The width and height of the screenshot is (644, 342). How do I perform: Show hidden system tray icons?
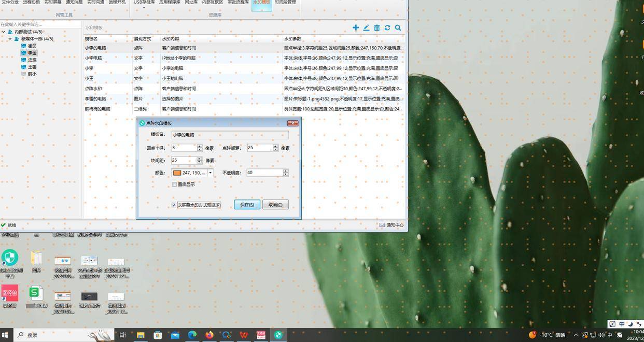click(x=576, y=335)
